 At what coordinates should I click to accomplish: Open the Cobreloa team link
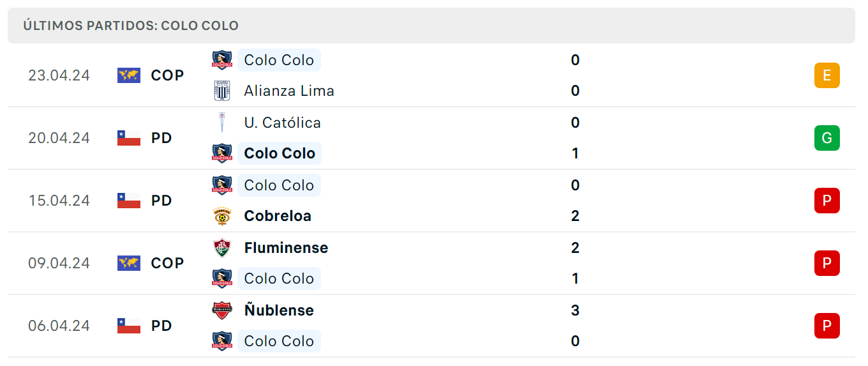pyautogui.click(x=278, y=216)
